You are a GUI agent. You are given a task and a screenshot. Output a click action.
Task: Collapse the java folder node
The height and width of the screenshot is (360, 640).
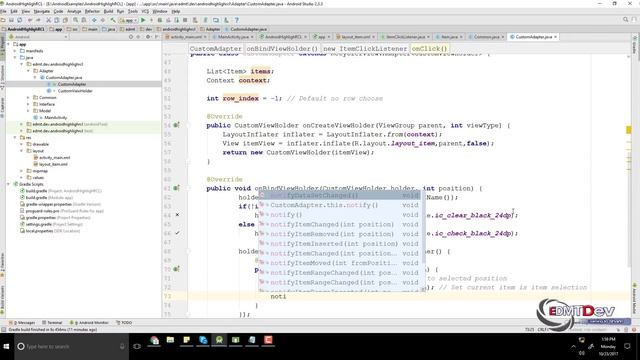point(15,58)
